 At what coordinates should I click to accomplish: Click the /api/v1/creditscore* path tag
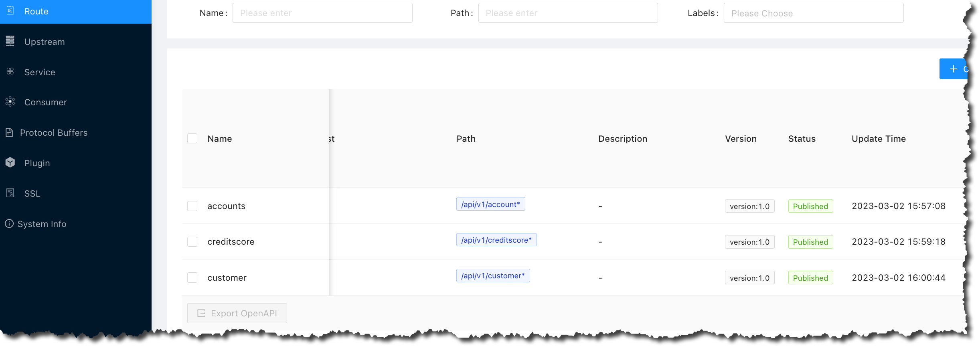pos(496,240)
